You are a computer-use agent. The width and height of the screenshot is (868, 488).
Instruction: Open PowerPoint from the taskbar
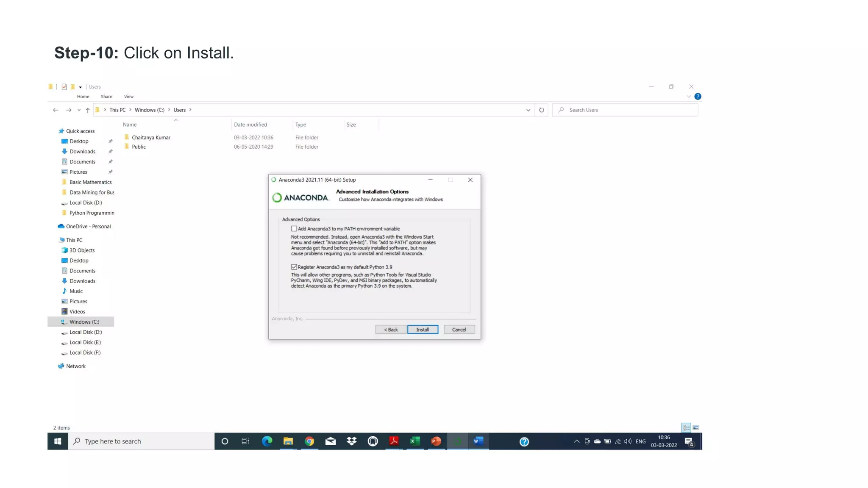(x=436, y=441)
